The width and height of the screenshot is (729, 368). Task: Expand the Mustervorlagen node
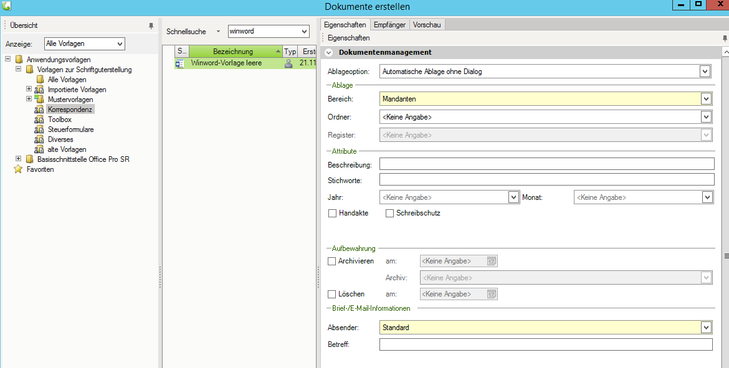click(29, 99)
